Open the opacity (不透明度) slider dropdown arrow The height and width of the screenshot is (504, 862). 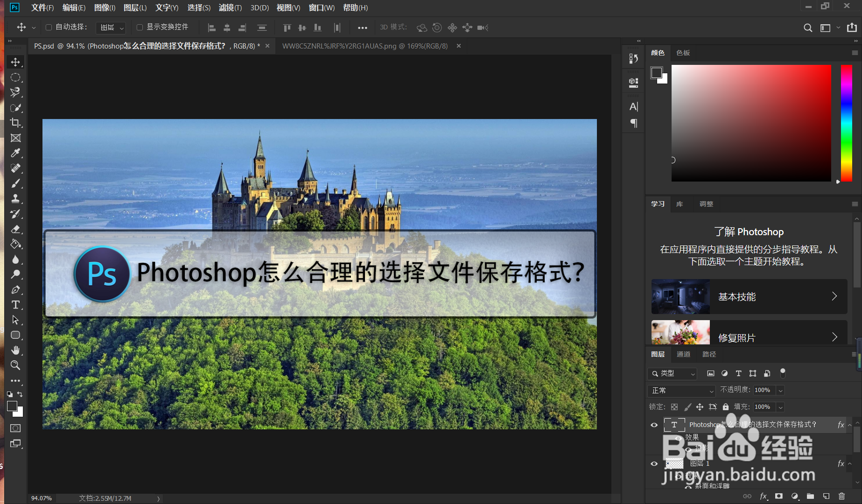coord(780,390)
